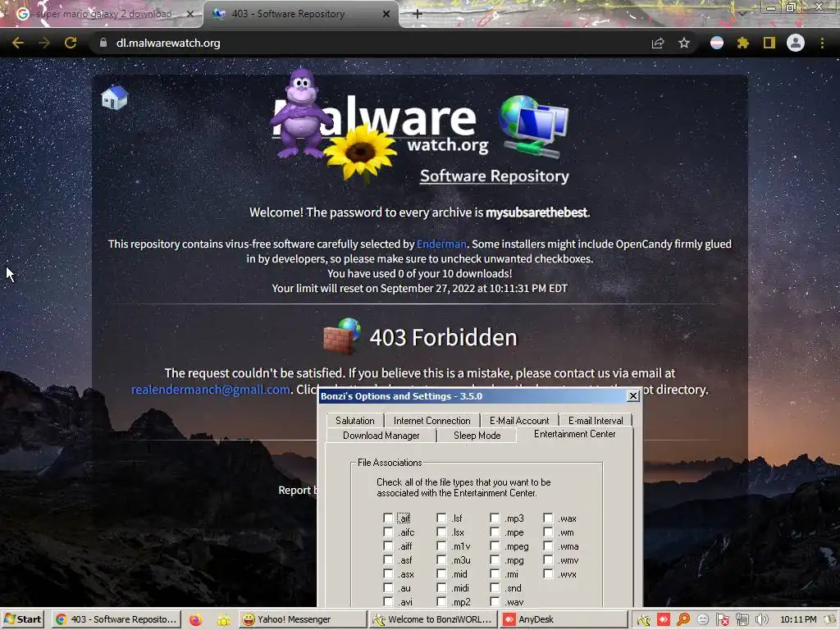Tick the .mp3 checkbox
Image resolution: width=840 pixels, height=630 pixels.
pos(495,518)
